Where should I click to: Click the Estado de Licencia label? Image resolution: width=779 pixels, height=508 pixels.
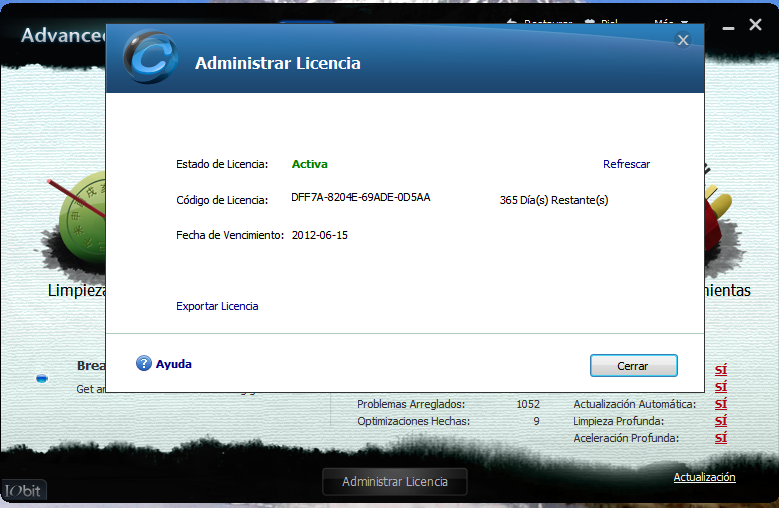point(222,164)
